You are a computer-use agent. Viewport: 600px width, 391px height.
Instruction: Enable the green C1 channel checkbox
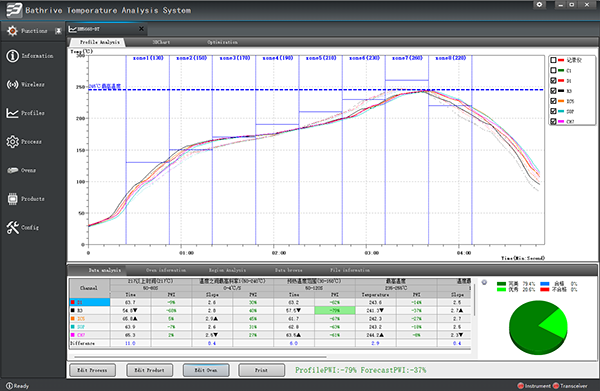553,70
